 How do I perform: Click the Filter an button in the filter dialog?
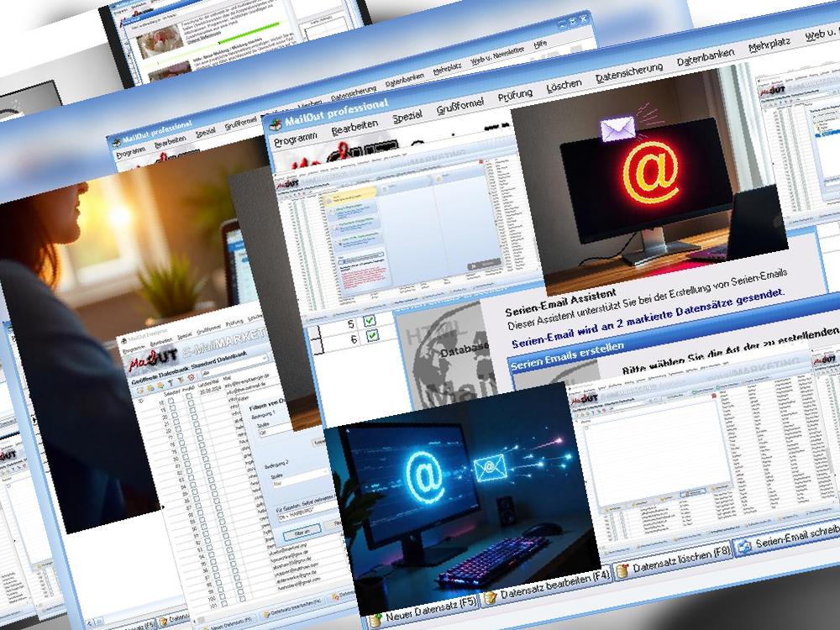[302, 533]
